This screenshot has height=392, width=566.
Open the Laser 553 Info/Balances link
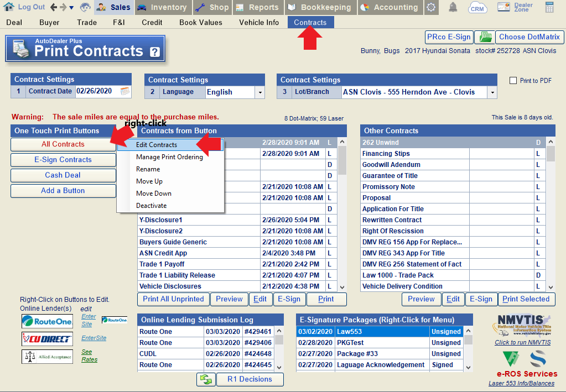pos(521,383)
